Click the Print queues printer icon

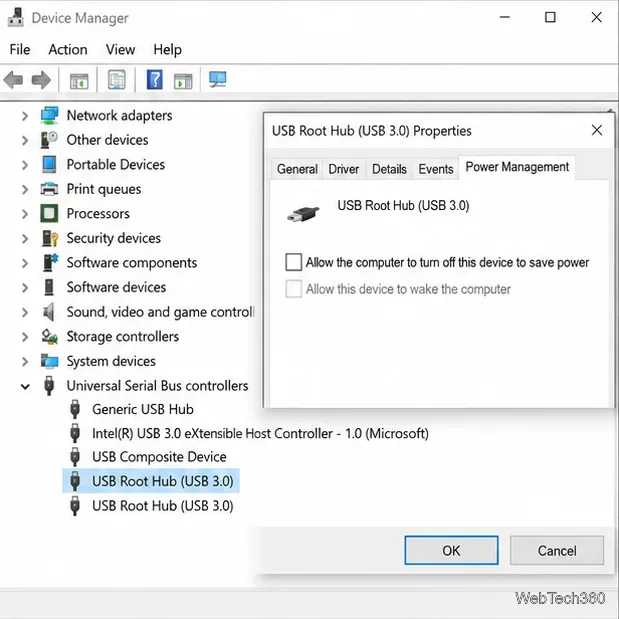[x=49, y=189]
